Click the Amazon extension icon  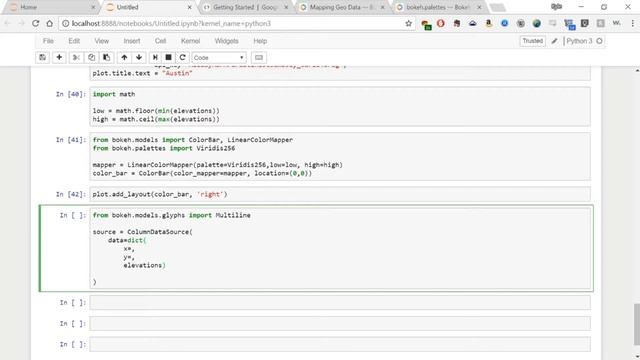coord(489,24)
